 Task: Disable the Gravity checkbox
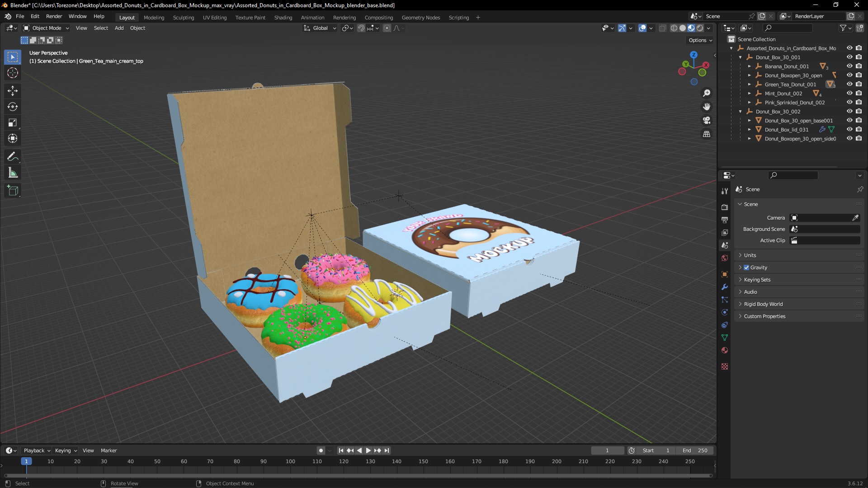click(746, 267)
